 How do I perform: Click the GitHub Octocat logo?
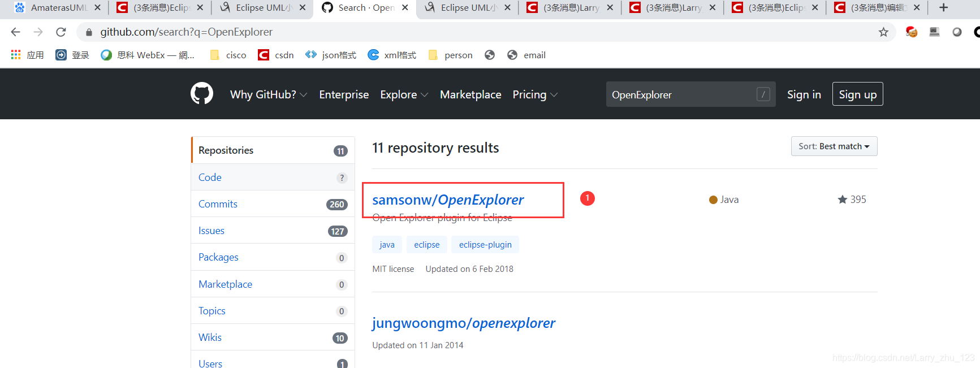(x=202, y=94)
